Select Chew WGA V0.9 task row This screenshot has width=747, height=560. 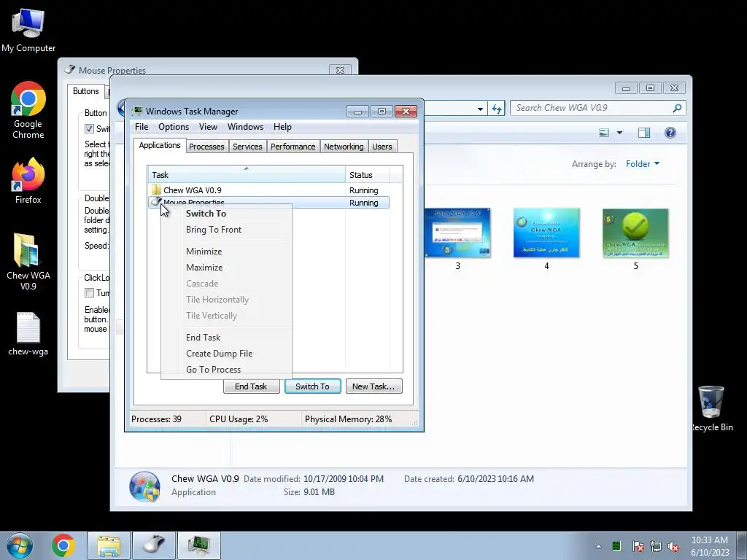pyautogui.click(x=268, y=190)
